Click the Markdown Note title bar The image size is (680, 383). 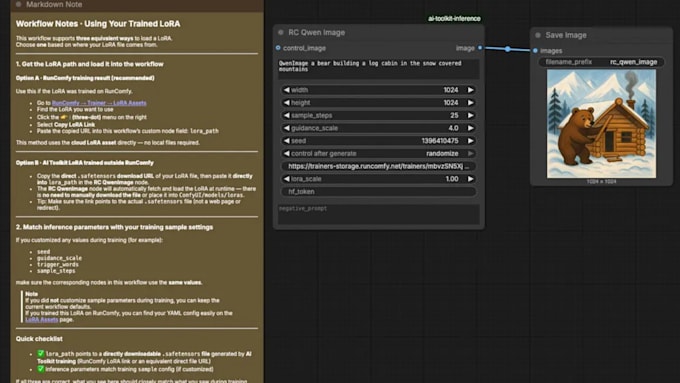point(137,5)
